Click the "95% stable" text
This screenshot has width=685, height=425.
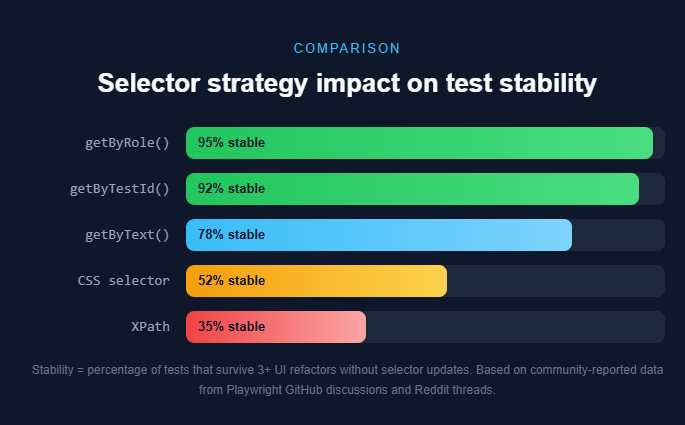click(231, 143)
